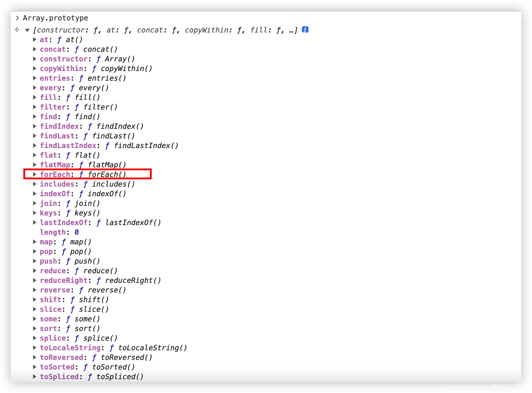The height and width of the screenshot is (393, 532).
Task: Expand the splice property
Action: click(35, 338)
